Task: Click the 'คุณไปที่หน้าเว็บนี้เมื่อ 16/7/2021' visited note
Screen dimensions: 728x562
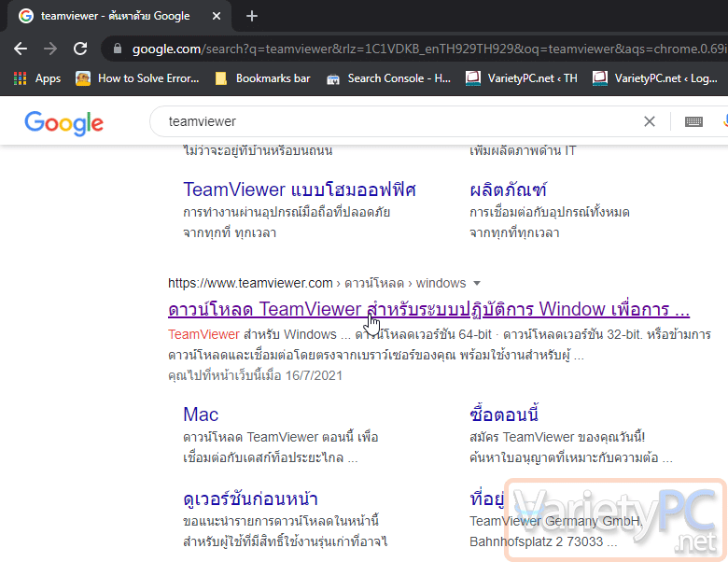Action: tap(256, 375)
